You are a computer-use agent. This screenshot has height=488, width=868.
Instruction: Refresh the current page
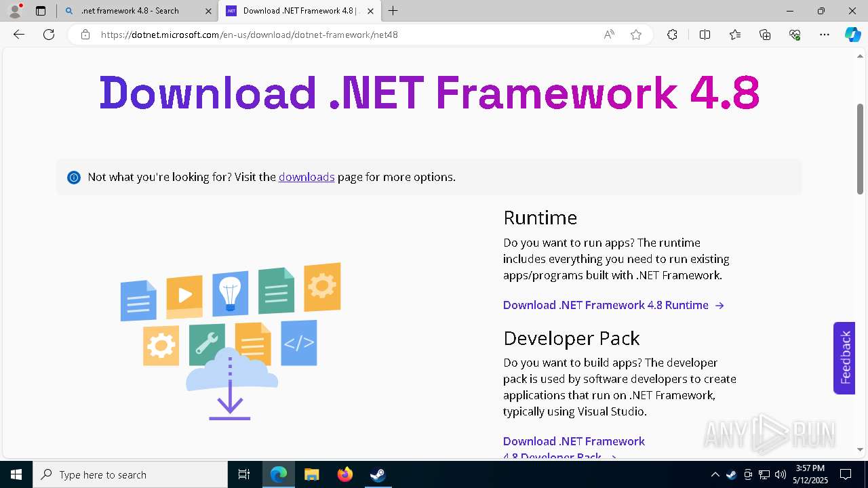tap(49, 35)
